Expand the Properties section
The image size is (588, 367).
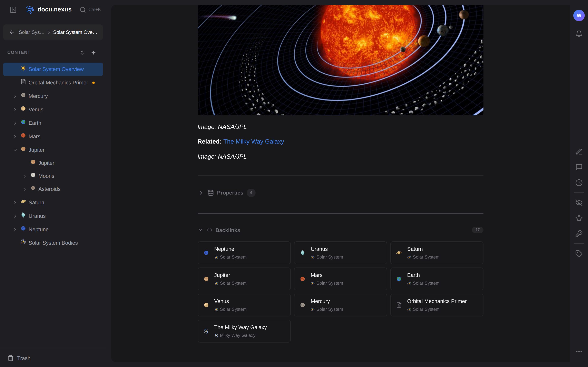tap(201, 193)
